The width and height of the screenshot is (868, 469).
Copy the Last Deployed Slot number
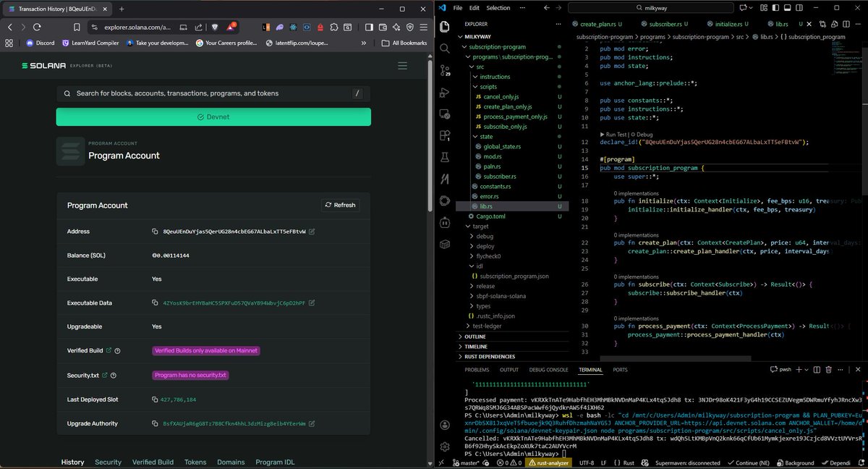click(x=156, y=400)
